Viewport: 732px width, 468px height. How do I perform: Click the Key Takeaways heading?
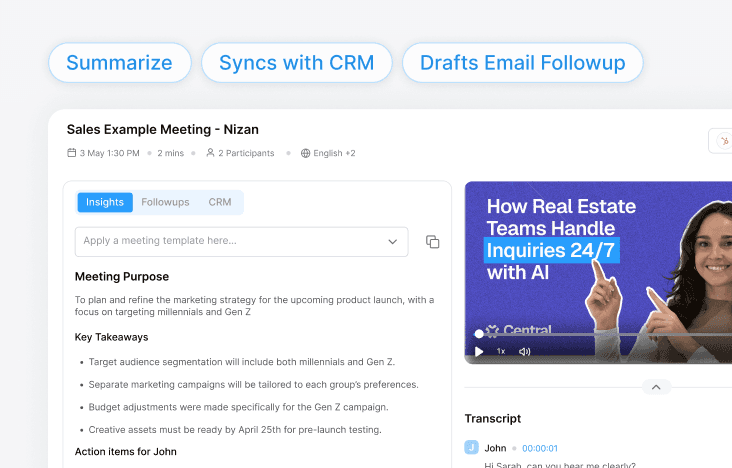click(112, 337)
